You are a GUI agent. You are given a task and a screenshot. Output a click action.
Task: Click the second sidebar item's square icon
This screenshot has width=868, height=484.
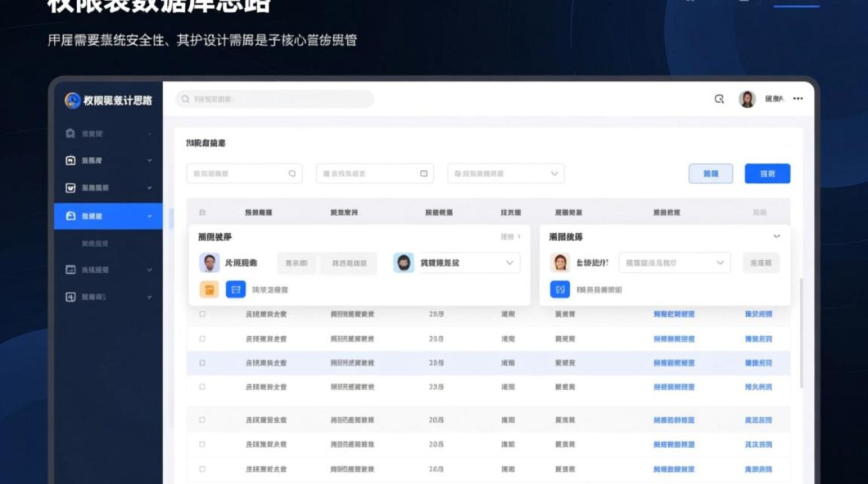pyautogui.click(x=71, y=161)
